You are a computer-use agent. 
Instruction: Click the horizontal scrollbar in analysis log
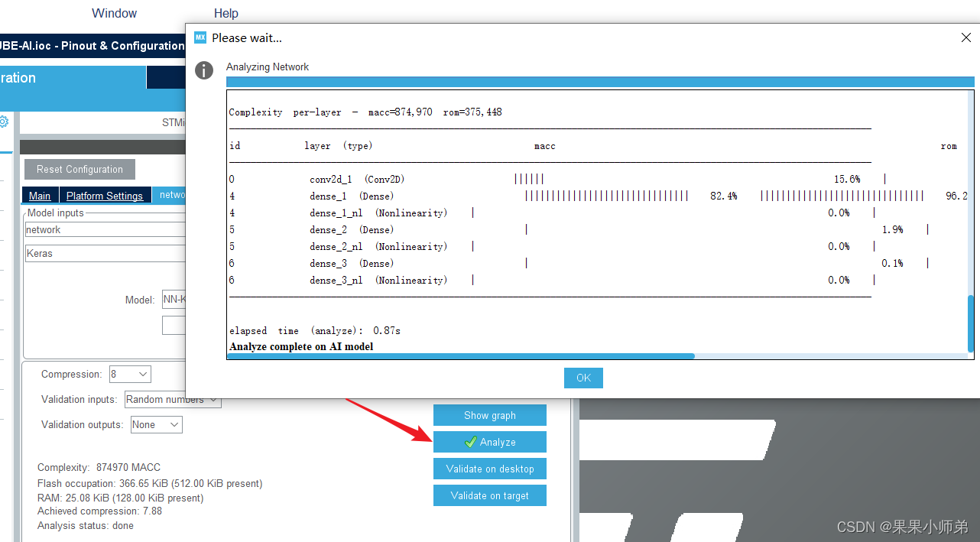[461, 355]
